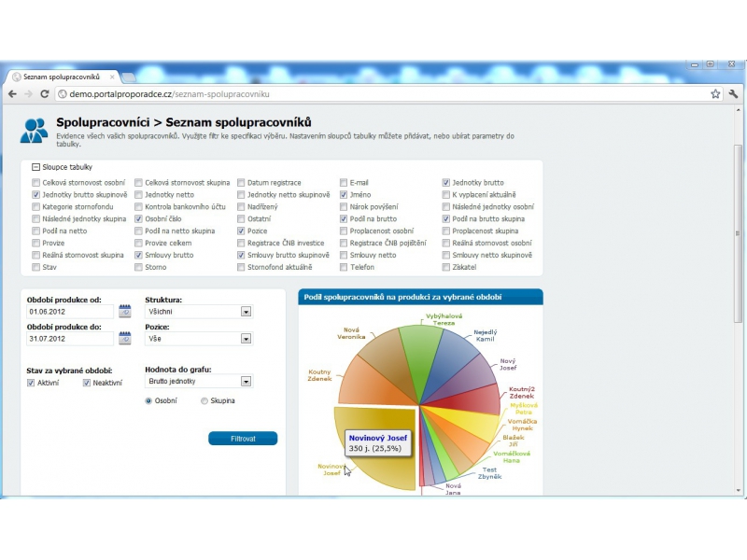
Task: Open calendar picker for Období produkce do
Action: [x=125, y=339]
